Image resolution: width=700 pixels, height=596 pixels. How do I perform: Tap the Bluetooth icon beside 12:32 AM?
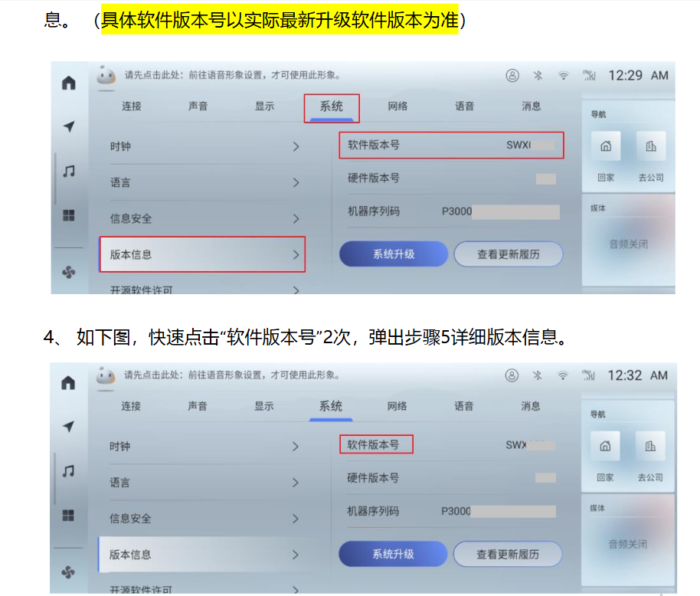pos(537,375)
